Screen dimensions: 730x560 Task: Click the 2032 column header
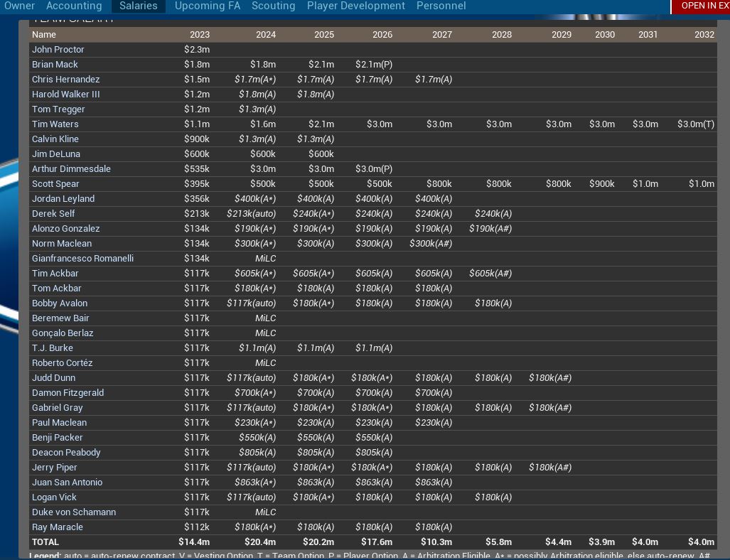point(704,34)
